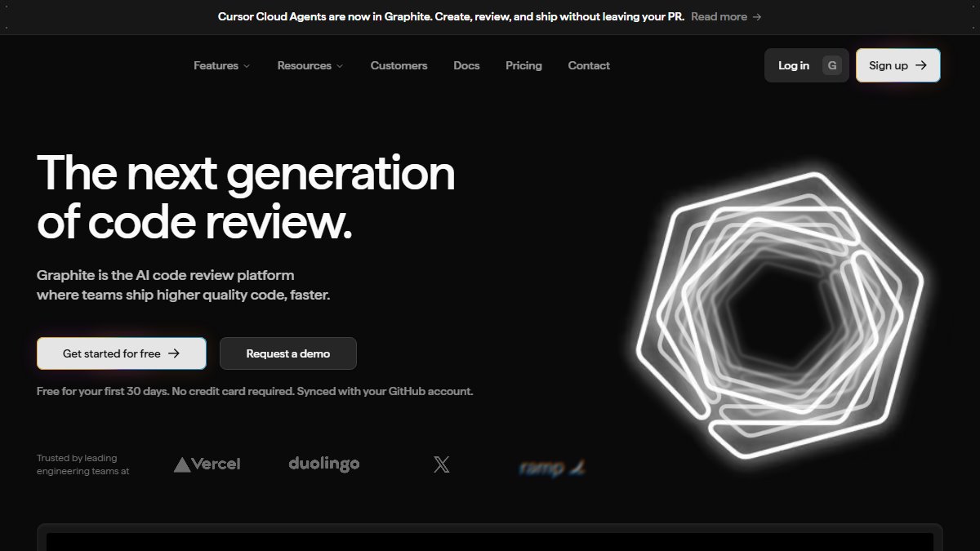Open the Docs link in navigation

coord(466,65)
